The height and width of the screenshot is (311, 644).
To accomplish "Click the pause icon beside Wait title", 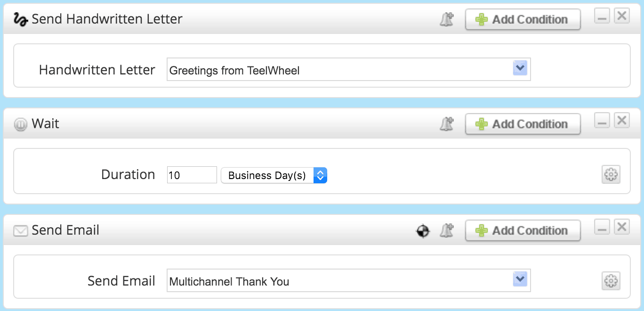I will 20,124.
